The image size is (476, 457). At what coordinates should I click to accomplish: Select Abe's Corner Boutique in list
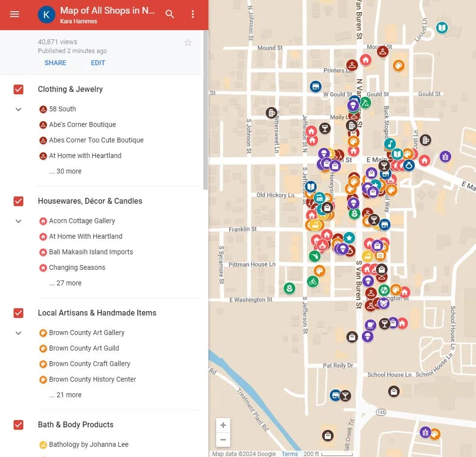point(82,124)
